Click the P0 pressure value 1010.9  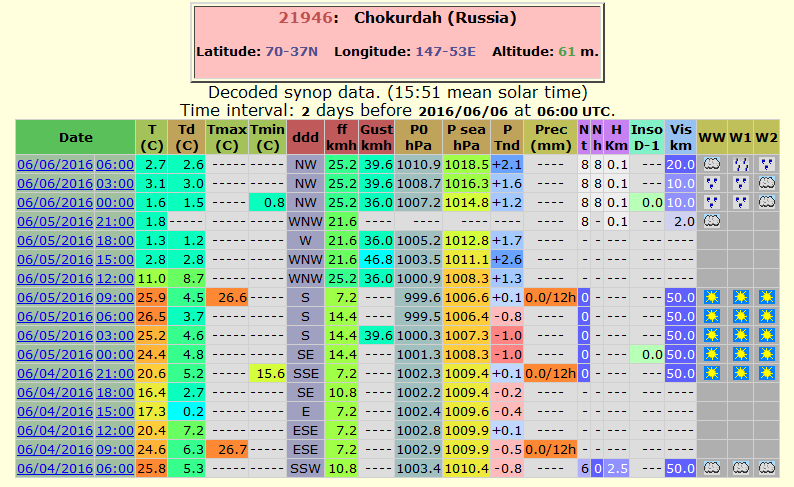tap(419, 165)
